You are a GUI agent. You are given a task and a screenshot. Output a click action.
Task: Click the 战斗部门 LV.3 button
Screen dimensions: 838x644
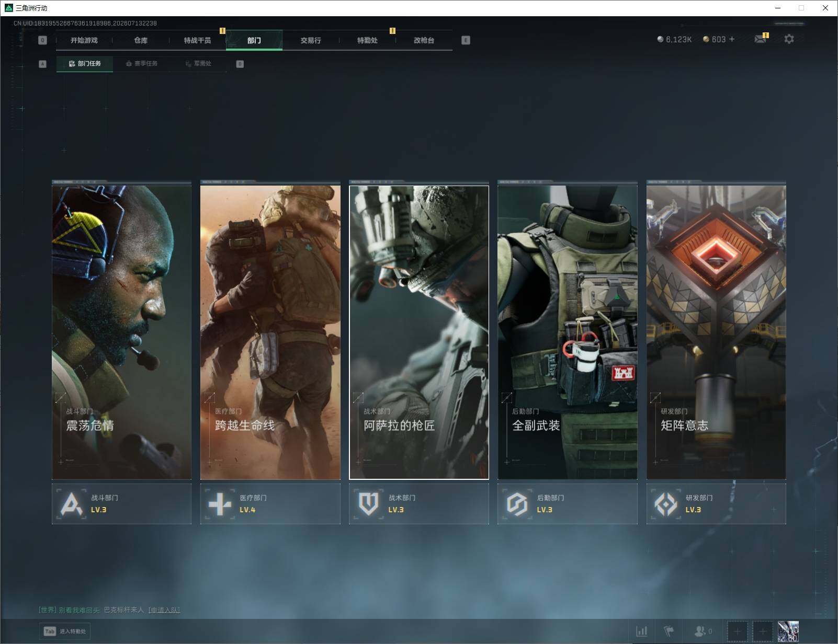coord(121,504)
